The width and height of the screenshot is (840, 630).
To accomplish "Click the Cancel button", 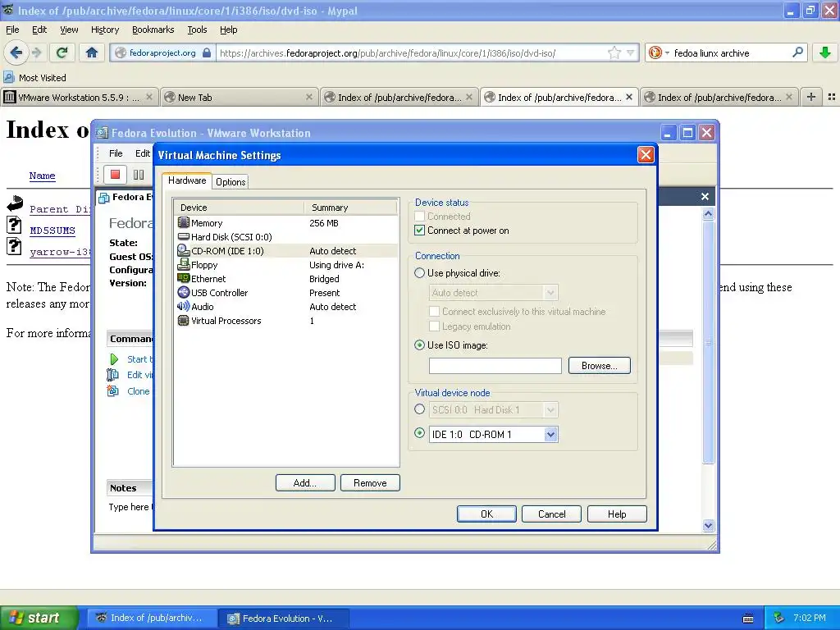I will pyautogui.click(x=552, y=514).
